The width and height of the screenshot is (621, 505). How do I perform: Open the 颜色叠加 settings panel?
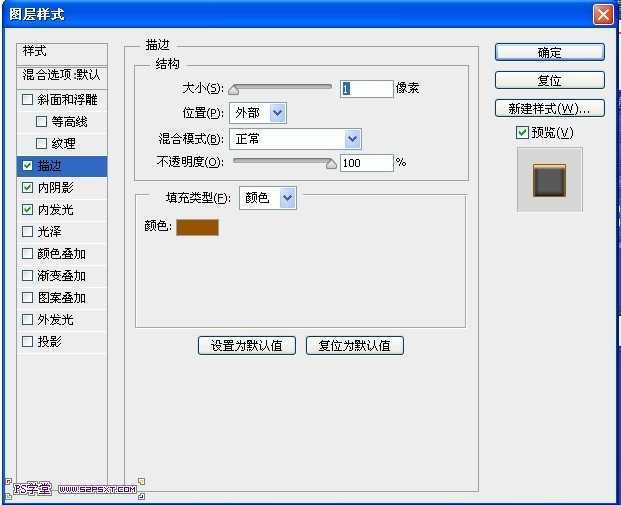click(x=61, y=253)
